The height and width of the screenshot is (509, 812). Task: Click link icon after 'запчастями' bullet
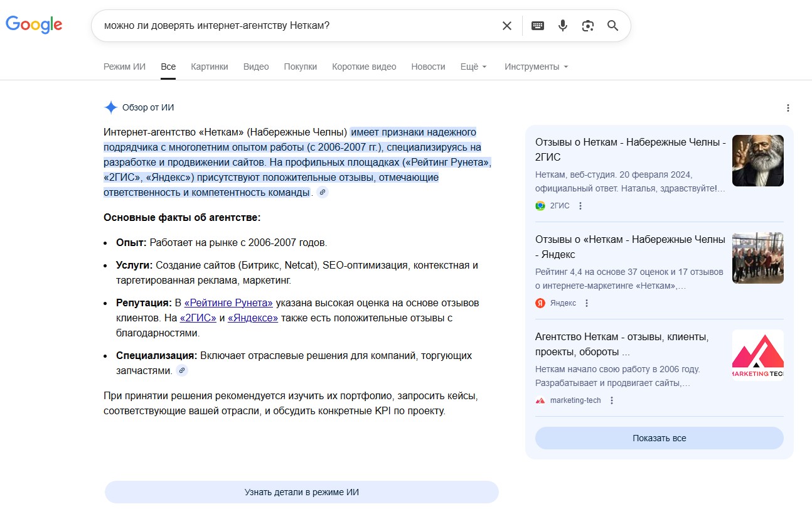coord(182,371)
